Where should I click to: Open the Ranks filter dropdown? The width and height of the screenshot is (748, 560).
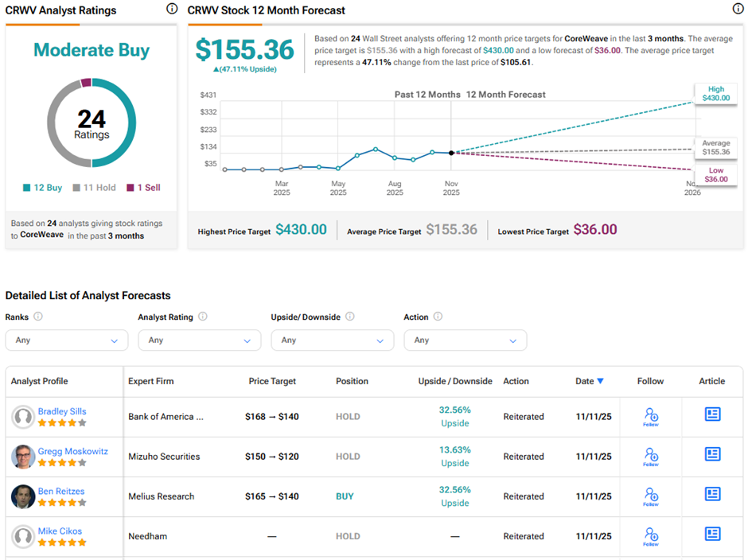click(67, 340)
